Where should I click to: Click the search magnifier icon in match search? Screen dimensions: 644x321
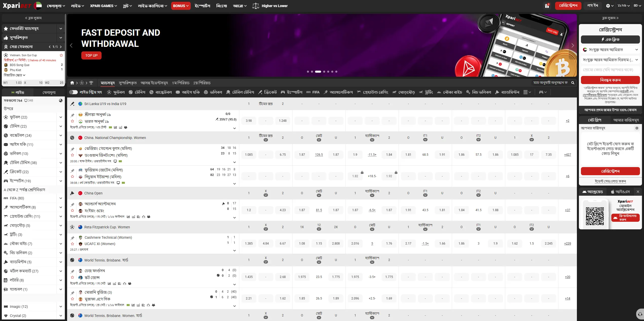[573, 83]
